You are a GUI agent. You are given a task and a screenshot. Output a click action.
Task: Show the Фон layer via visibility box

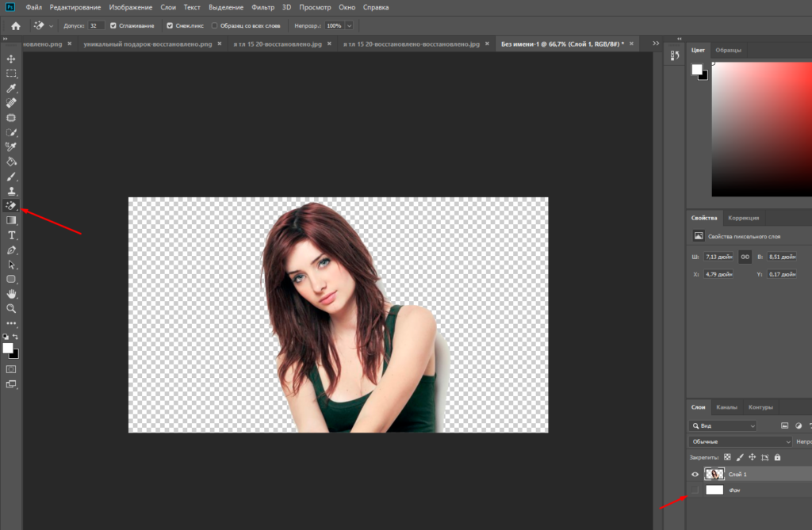point(695,490)
